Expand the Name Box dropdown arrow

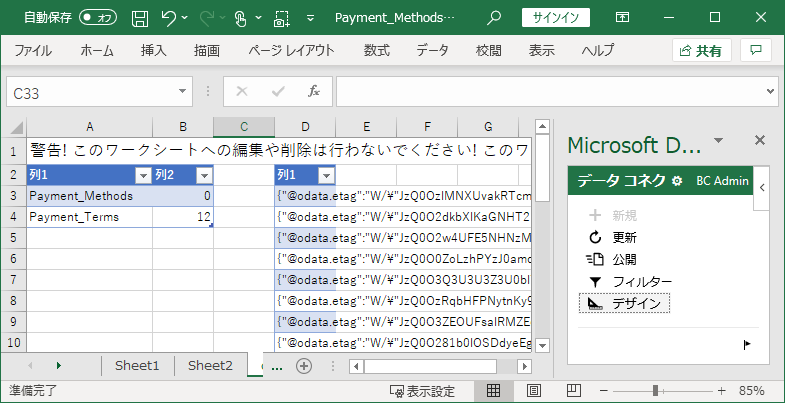(x=183, y=92)
